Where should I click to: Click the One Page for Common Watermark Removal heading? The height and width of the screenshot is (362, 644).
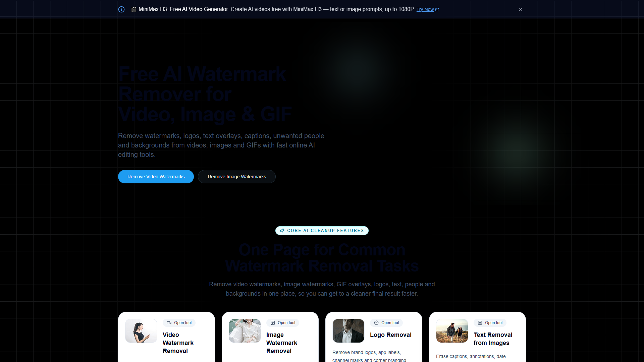click(x=322, y=258)
